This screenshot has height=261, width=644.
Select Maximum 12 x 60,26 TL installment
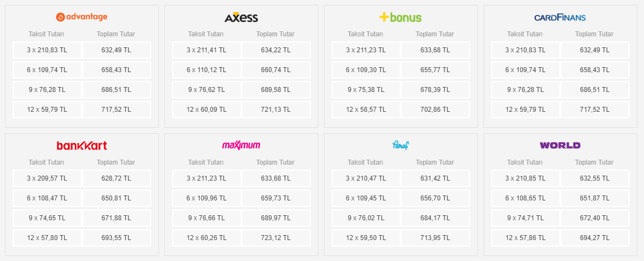206,238
